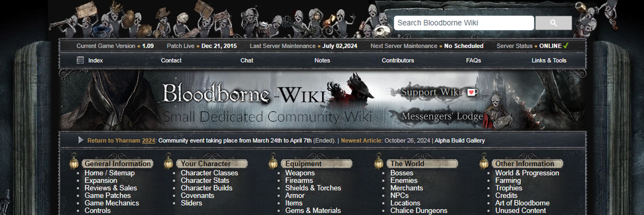Open the Bosses link
Viewport: 644px width, 215px height.
402,173
